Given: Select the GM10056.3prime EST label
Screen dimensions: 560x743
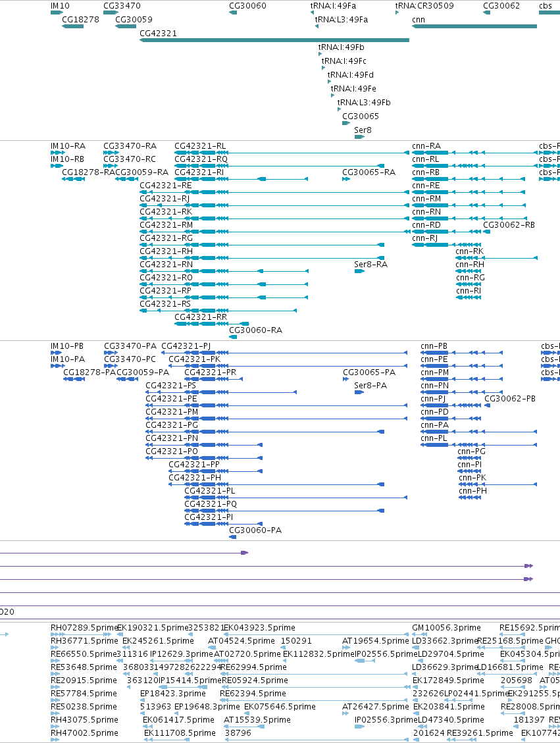Looking at the screenshot, I should tap(446, 627).
